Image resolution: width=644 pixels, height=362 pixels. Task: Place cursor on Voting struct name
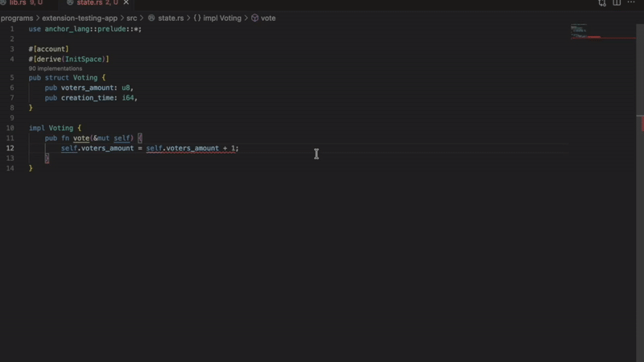click(85, 78)
